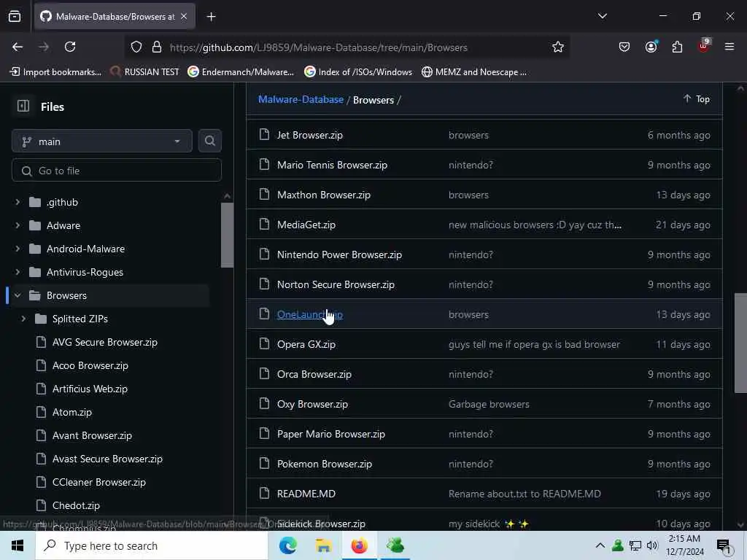Open the Endermanch/Malware bookmark
Image resolution: width=747 pixels, height=560 pixels.
[x=241, y=72]
